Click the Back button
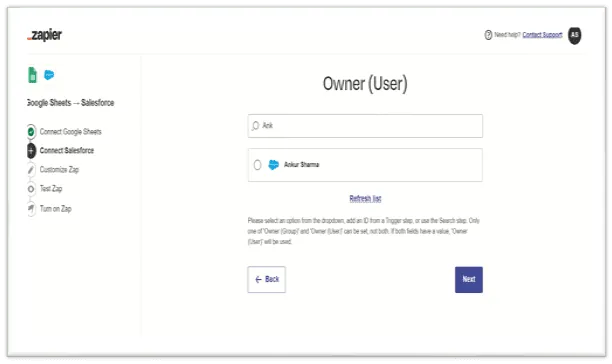The width and height of the screenshot is (612, 364). pyautogui.click(x=267, y=279)
